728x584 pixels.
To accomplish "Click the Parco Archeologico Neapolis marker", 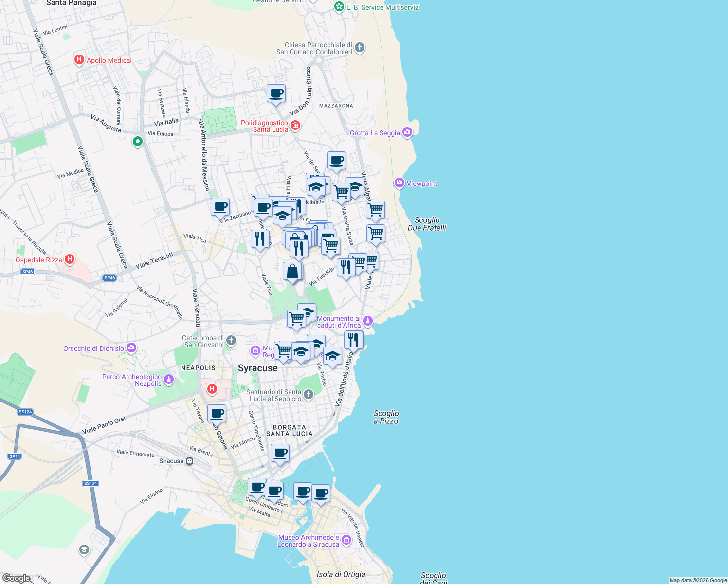I will click(169, 380).
